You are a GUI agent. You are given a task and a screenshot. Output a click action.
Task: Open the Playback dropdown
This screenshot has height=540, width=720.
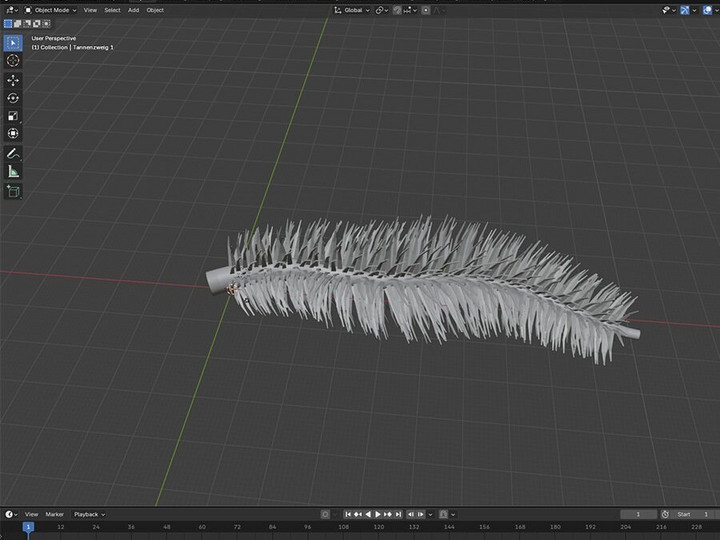point(90,514)
